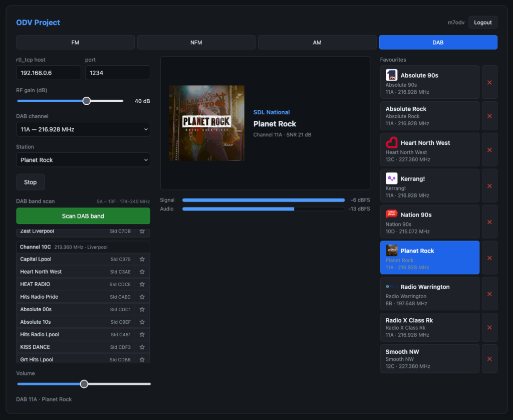Remove Absolute Rock from favourites
Viewport: 513px width, 420px height.
489,116
